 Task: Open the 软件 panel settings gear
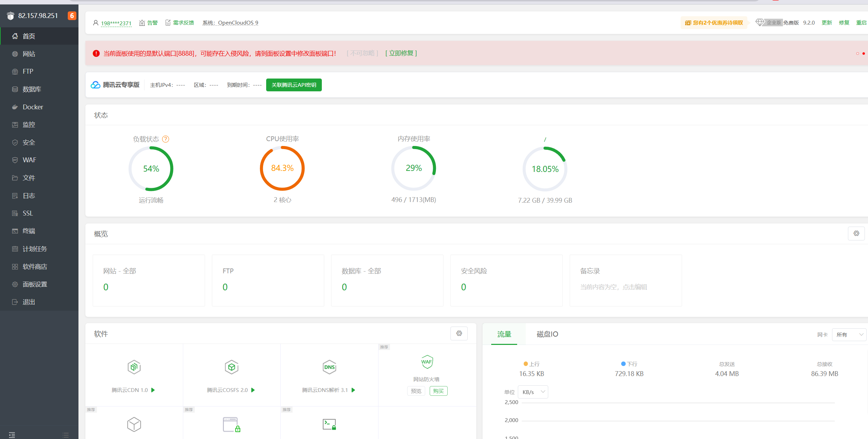pos(459,333)
